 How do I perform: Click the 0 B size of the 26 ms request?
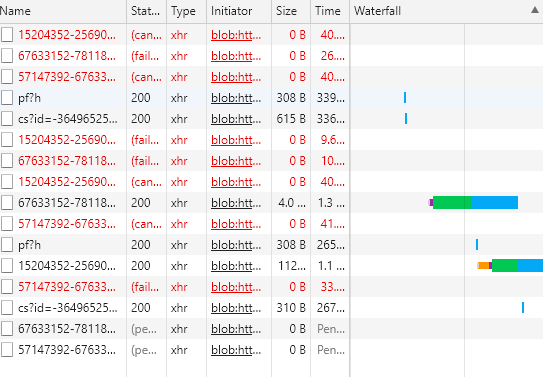click(297, 56)
